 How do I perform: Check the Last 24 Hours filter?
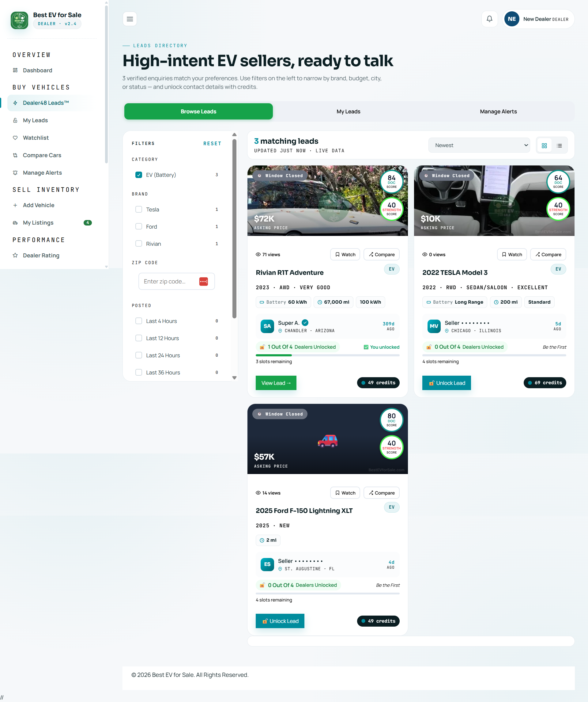click(x=139, y=355)
